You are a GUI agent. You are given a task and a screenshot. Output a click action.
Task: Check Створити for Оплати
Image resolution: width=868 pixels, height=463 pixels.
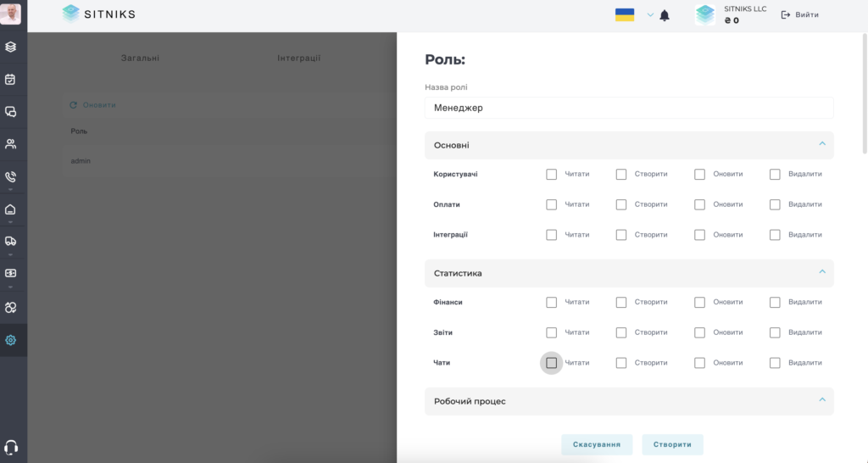(621, 204)
